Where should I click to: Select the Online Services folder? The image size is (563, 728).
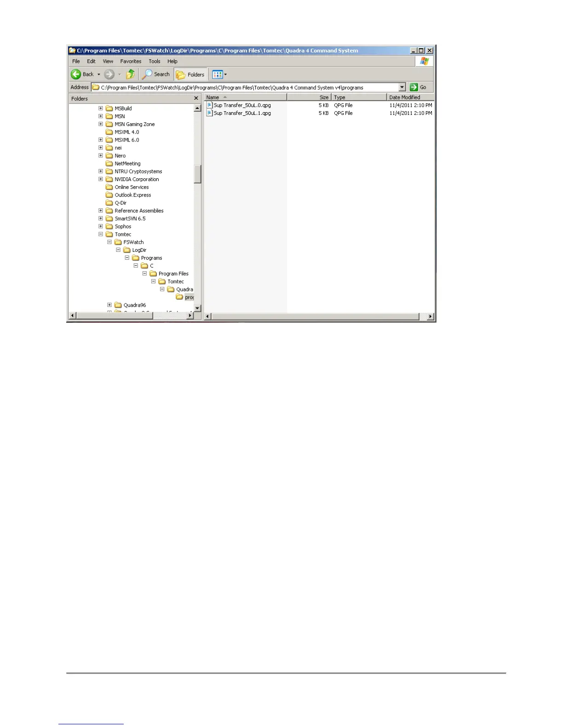132,187
